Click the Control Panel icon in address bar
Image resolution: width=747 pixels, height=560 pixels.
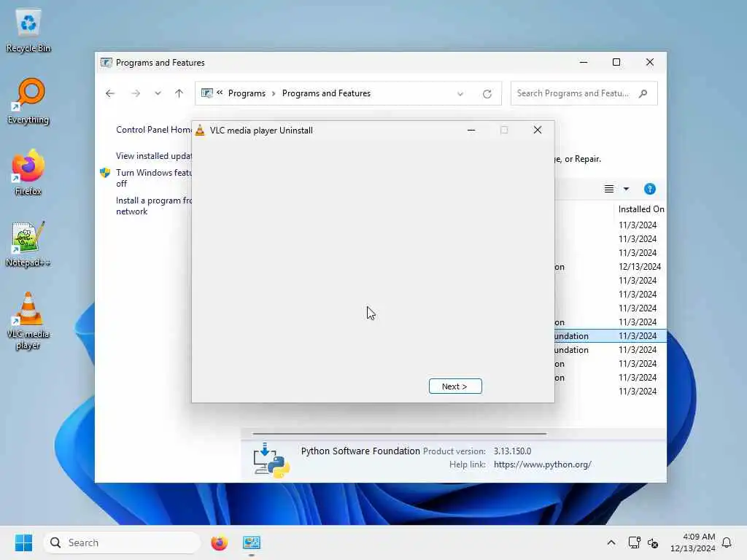point(206,93)
